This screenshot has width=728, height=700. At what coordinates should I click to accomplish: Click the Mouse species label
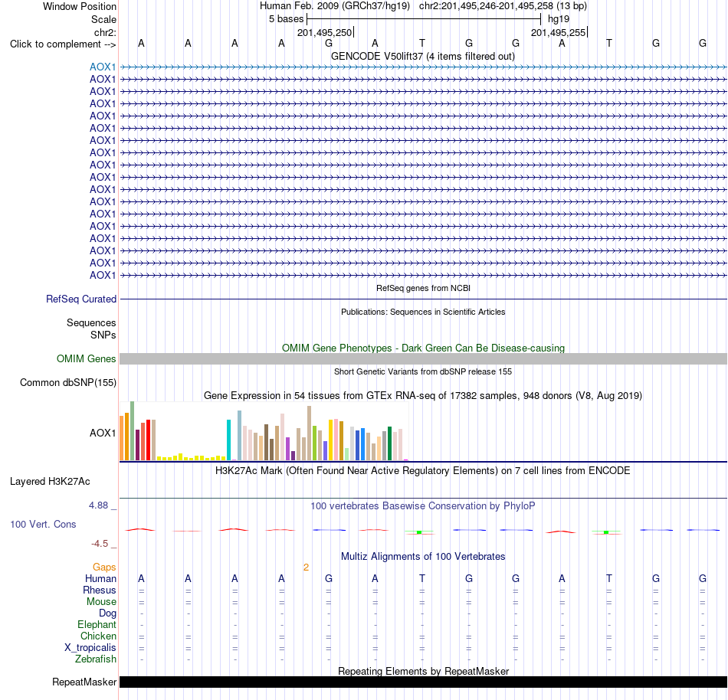point(101,602)
